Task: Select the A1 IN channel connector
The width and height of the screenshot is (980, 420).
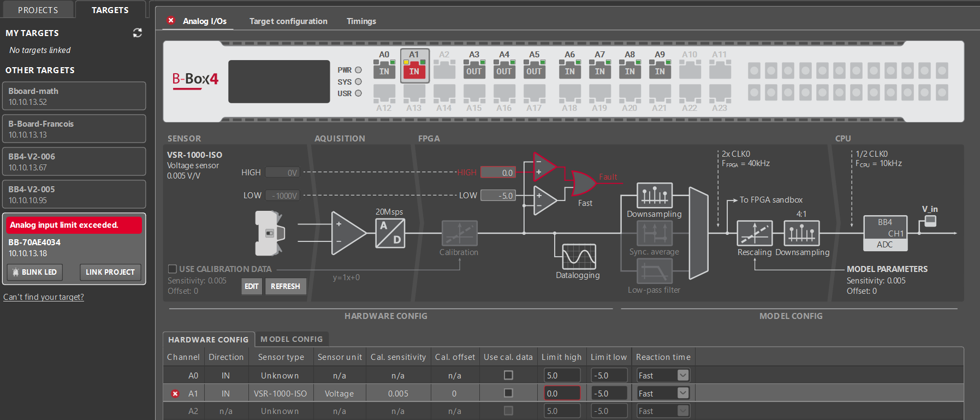Action: tap(414, 70)
